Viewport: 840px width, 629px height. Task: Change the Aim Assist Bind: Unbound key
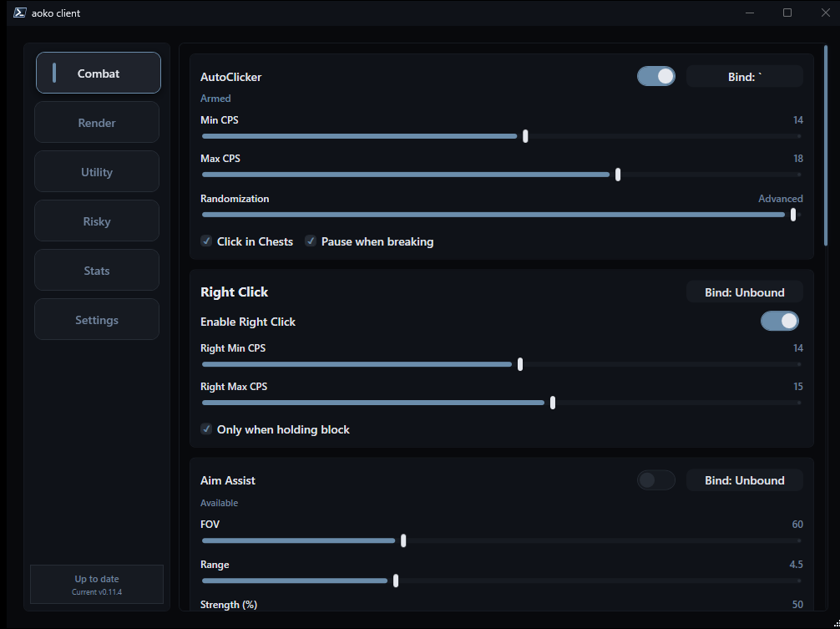pos(744,480)
